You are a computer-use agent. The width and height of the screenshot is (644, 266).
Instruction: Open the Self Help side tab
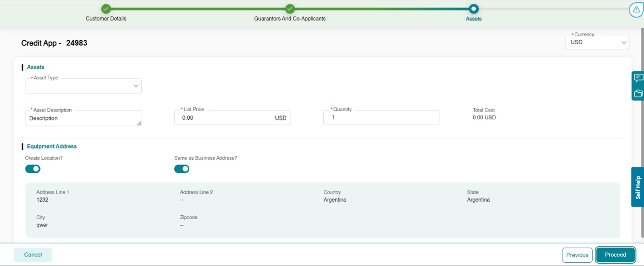point(638,187)
